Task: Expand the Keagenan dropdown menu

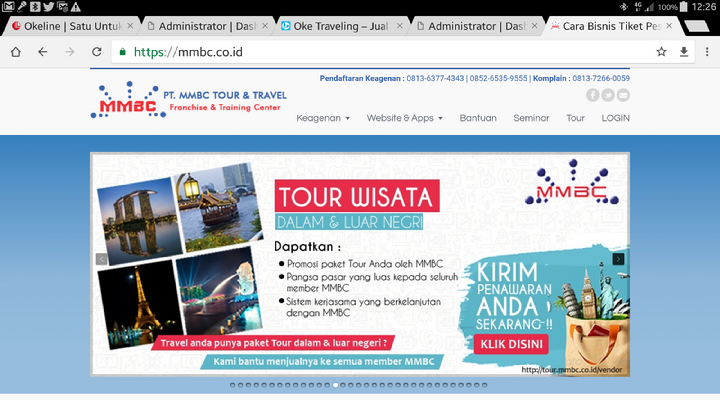Action: coord(323,118)
